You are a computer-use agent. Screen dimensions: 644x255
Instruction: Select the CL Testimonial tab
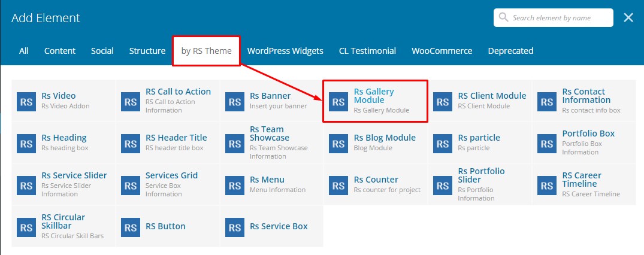(367, 51)
